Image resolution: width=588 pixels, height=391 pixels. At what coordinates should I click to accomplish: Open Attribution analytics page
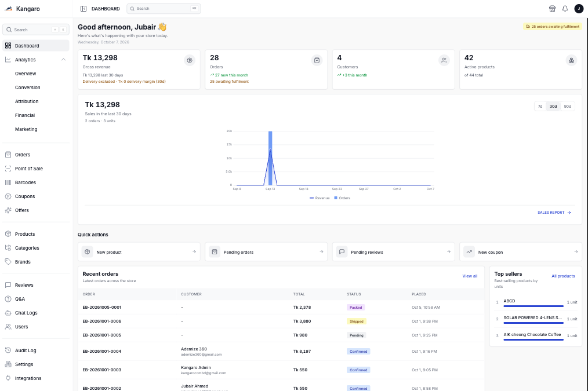tap(27, 101)
